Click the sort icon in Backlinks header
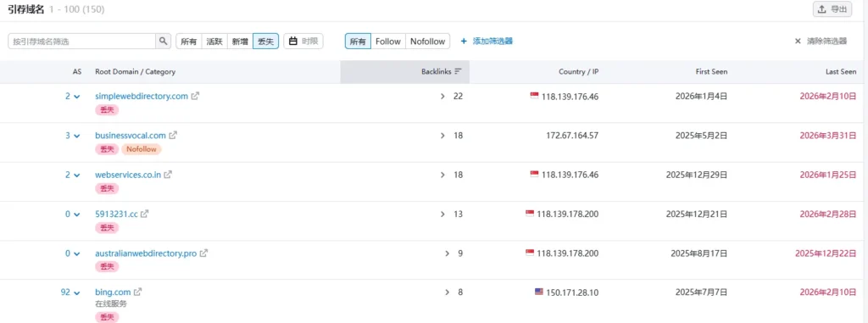This screenshot has height=323, width=868. click(x=458, y=71)
